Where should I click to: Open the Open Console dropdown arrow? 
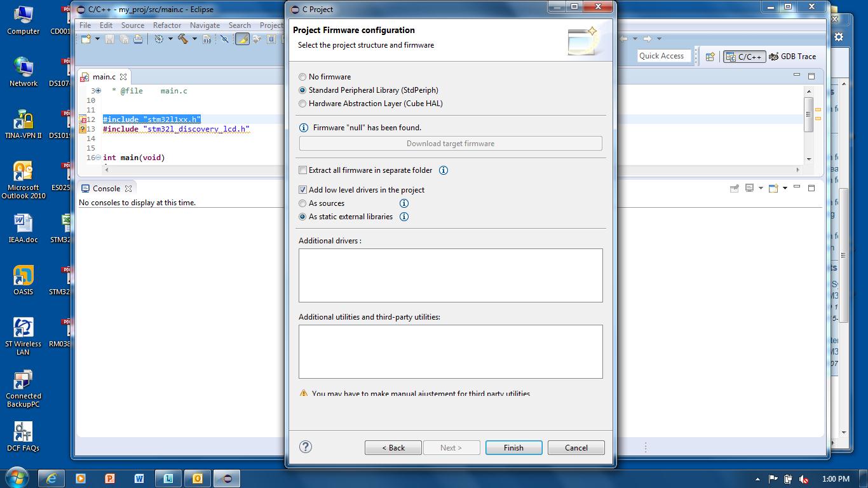point(785,188)
